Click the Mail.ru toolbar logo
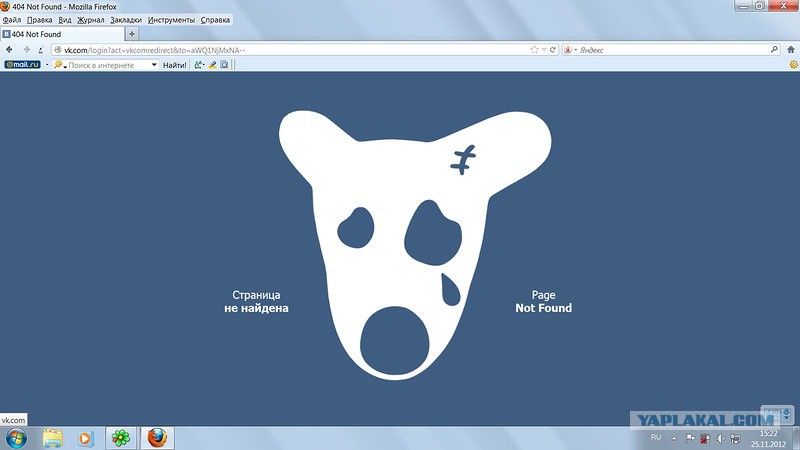The image size is (800, 450). [22, 65]
